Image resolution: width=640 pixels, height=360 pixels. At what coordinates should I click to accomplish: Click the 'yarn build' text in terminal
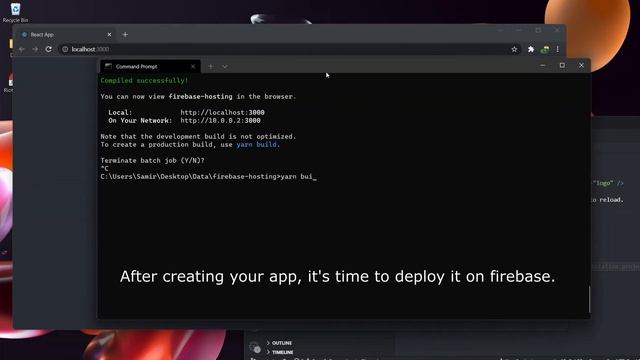pos(256,144)
